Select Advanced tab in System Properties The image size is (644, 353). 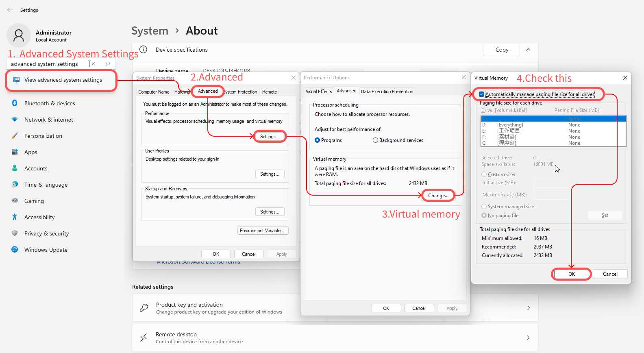tap(208, 91)
